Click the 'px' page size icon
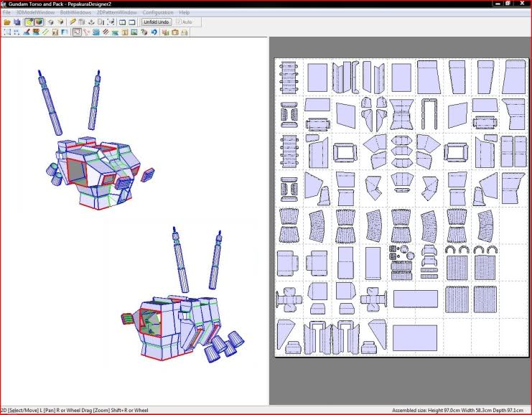The width and height of the screenshot is (532, 415). pyautogui.click(x=55, y=32)
